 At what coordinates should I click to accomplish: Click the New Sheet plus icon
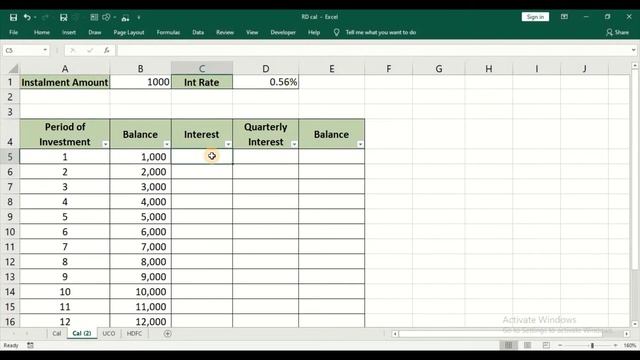167,333
